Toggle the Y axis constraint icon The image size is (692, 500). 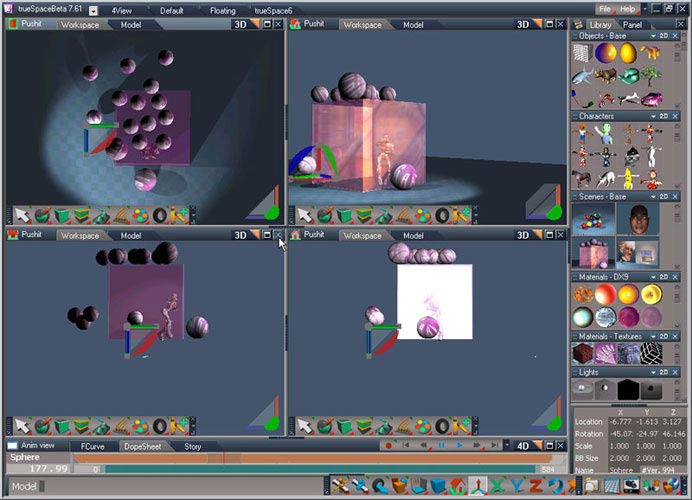point(518,486)
